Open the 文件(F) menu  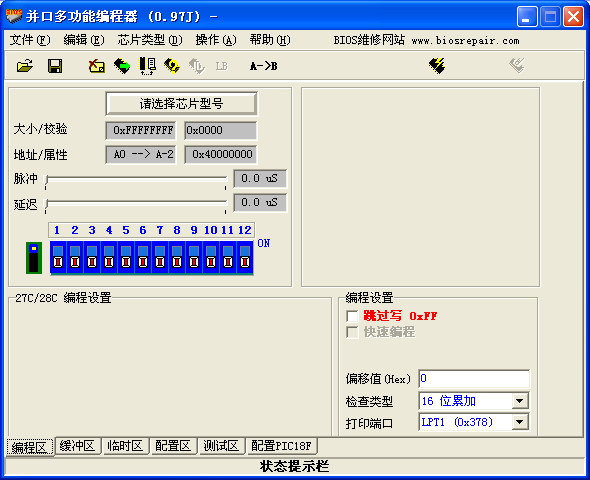pos(30,40)
